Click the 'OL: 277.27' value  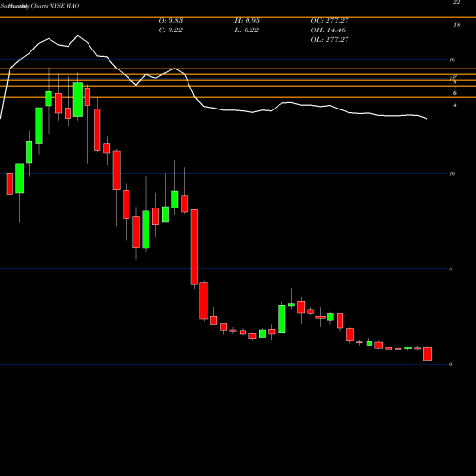329,40
